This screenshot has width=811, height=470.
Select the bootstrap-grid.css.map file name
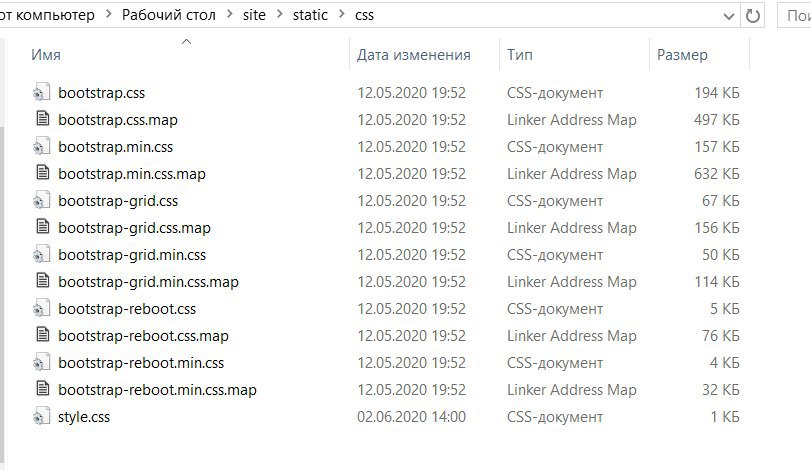(134, 228)
